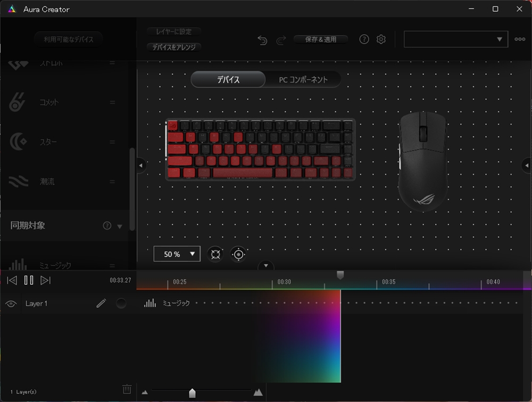This screenshot has height=402, width=532.
Task: Toggle the Layer 1 circle indicator
Action: [x=121, y=303]
